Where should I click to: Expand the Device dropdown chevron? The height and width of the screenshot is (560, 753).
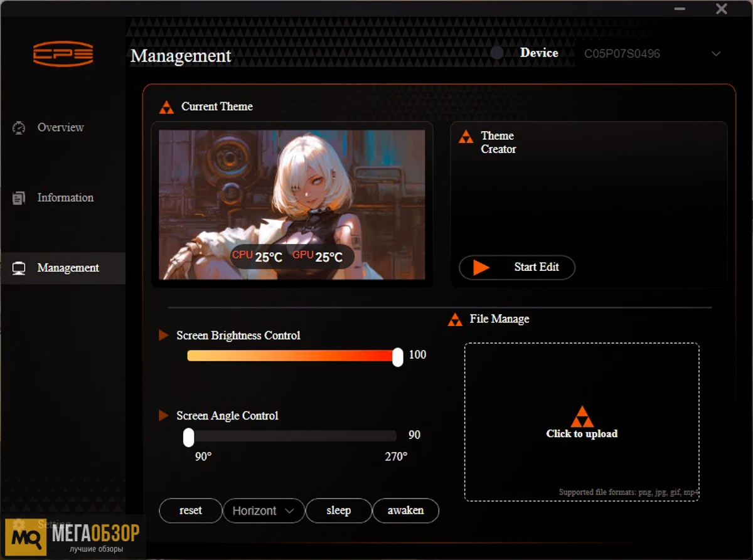[716, 54]
